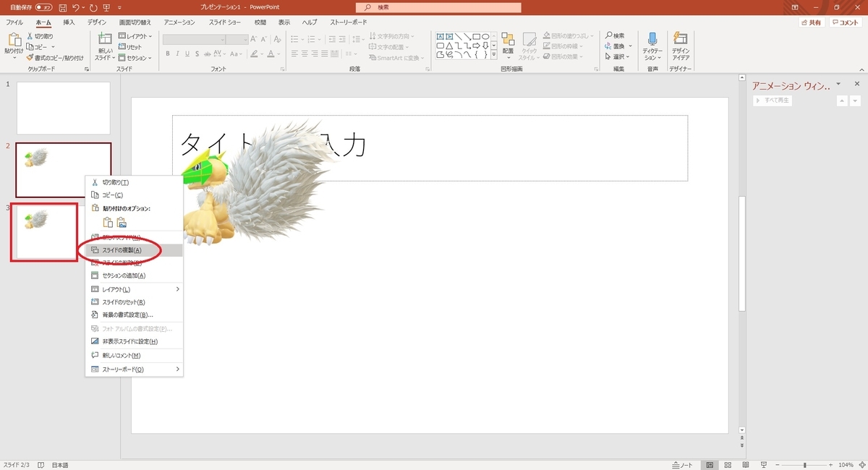868x470 pixels.
Task: Click the Use Destination Theme paste icon
Action: pyautogui.click(x=108, y=223)
